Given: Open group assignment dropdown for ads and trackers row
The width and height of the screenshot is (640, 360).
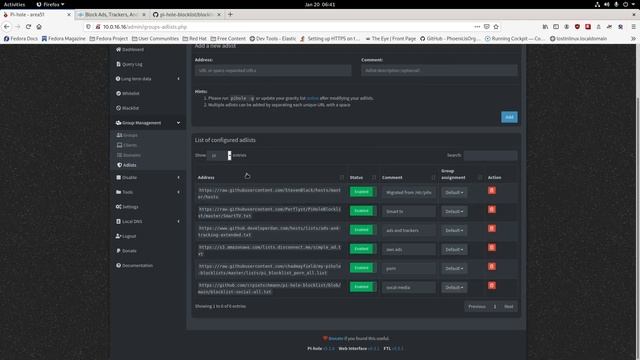Looking at the screenshot, I should pos(454,230).
